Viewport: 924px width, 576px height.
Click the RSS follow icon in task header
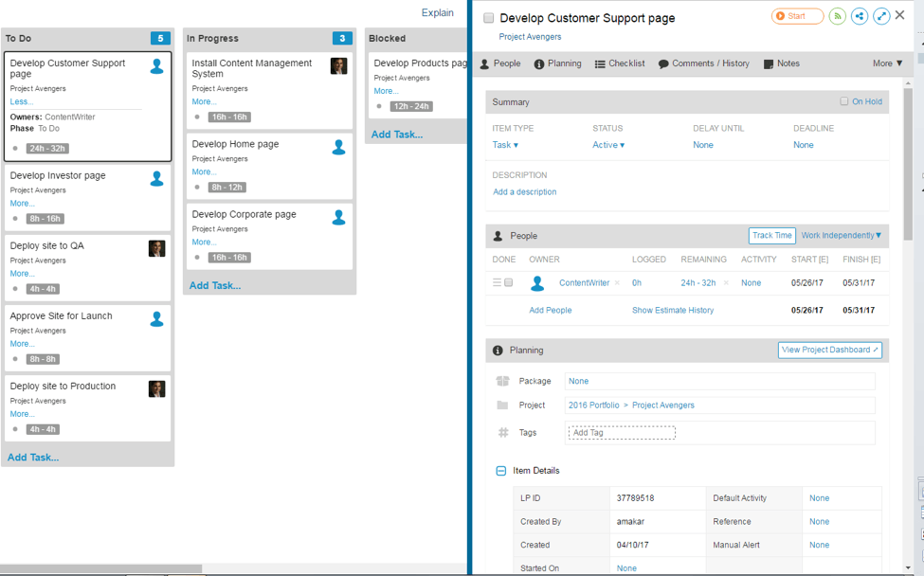coord(838,16)
